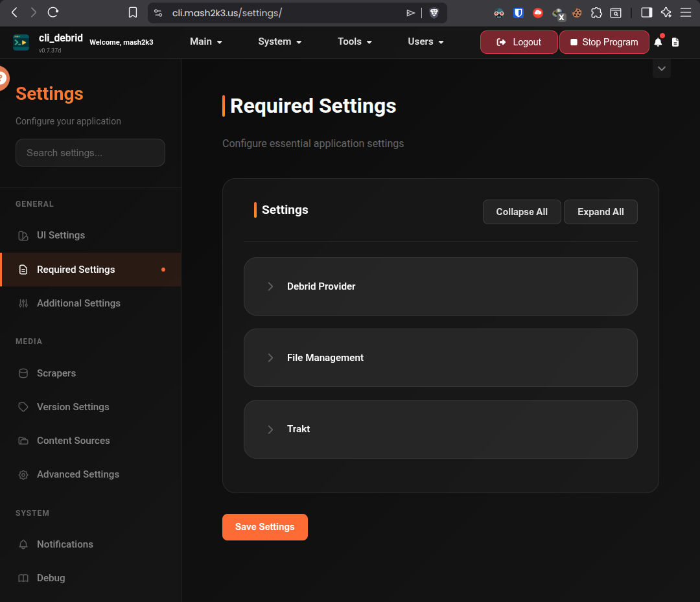Open the Main dropdown menu

206,42
